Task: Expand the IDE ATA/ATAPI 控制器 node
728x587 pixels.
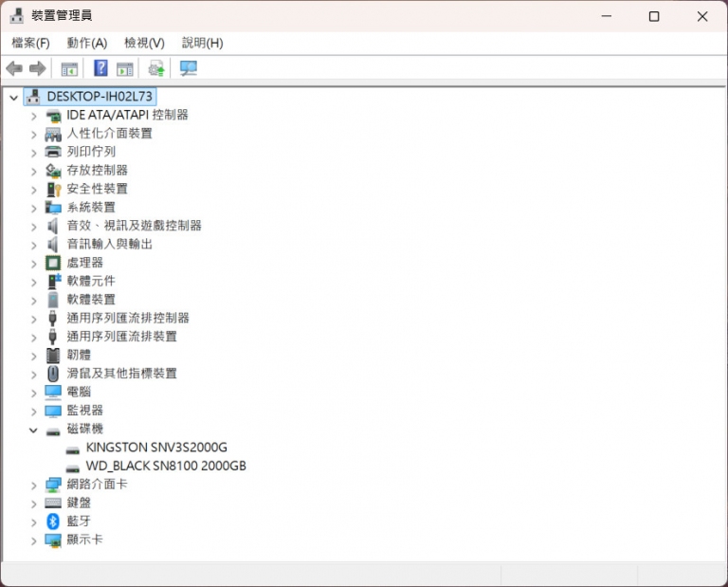Action: pyautogui.click(x=33, y=116)
